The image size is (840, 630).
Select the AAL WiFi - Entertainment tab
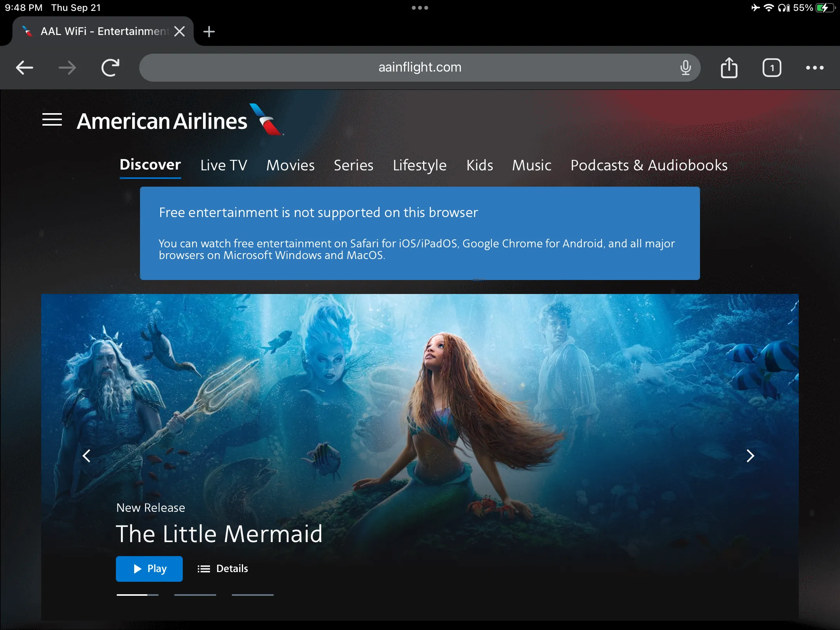click(103, 31)
